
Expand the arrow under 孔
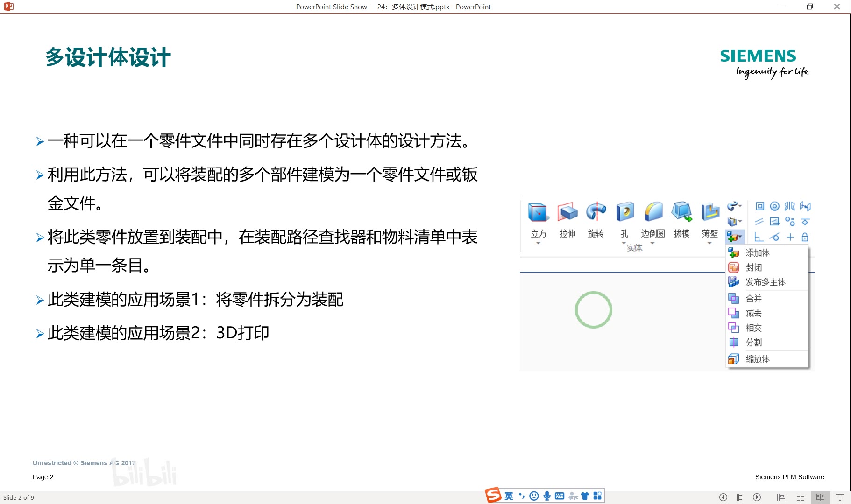pyautogui.click(x=624, y=243)
